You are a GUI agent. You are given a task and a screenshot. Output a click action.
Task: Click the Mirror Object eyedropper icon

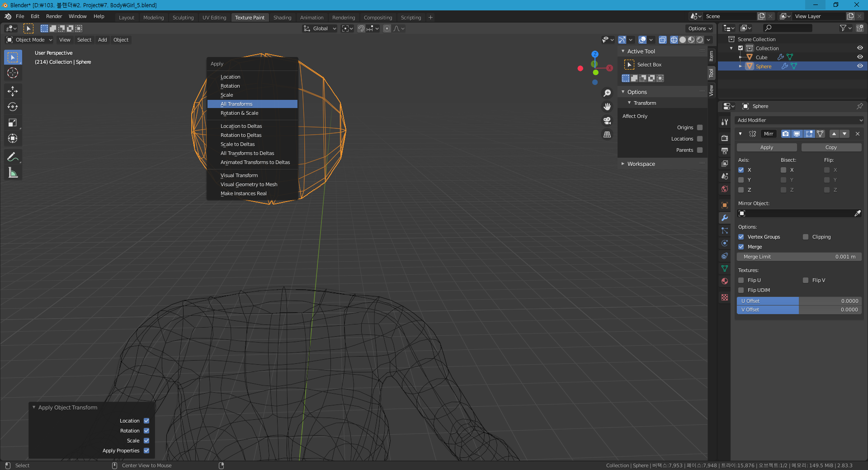(858, 213)
